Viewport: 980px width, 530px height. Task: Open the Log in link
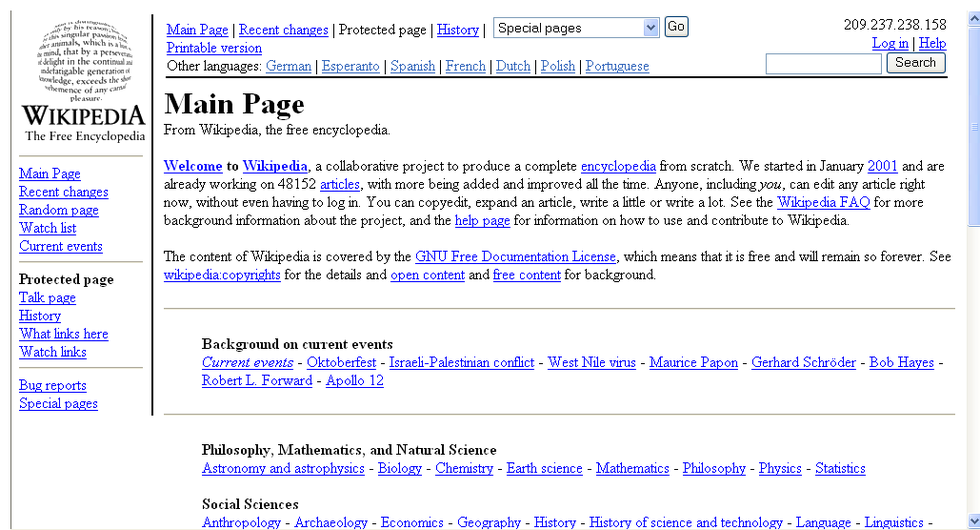coord(890,43)
